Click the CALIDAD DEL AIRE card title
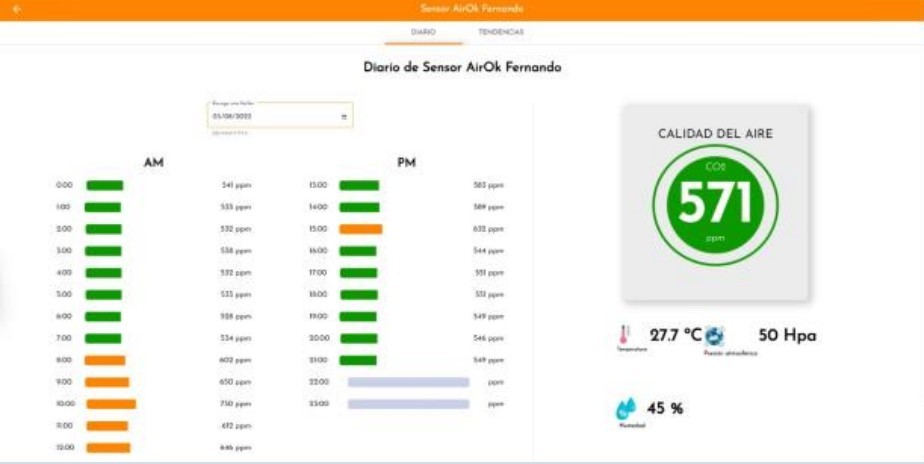This screenshot has width=924, height=464. click(x=715, y=133)
